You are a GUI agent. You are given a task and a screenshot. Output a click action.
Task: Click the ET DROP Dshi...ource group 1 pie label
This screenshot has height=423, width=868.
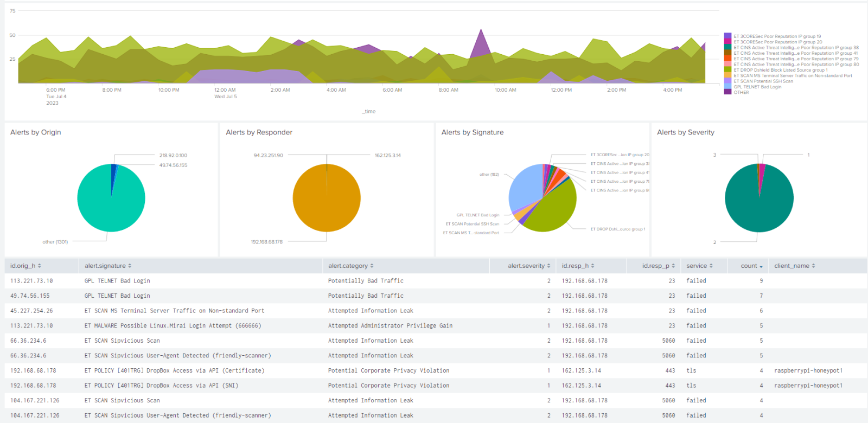[x=618, y=229]
